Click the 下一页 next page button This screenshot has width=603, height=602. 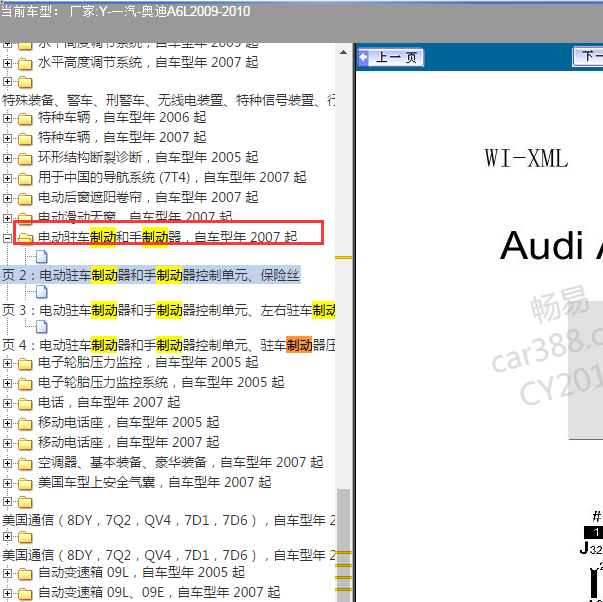pos(588,57)
